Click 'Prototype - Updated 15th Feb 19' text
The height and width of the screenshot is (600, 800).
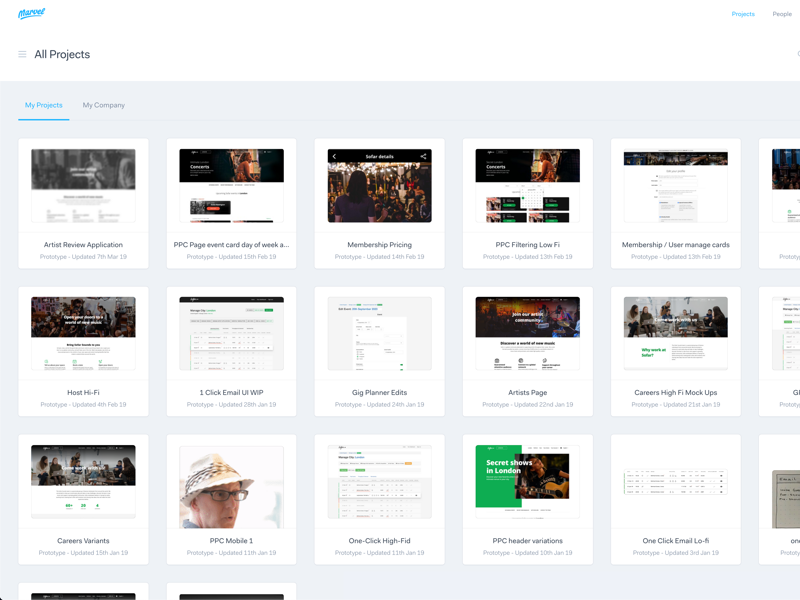tap(232, 257)
